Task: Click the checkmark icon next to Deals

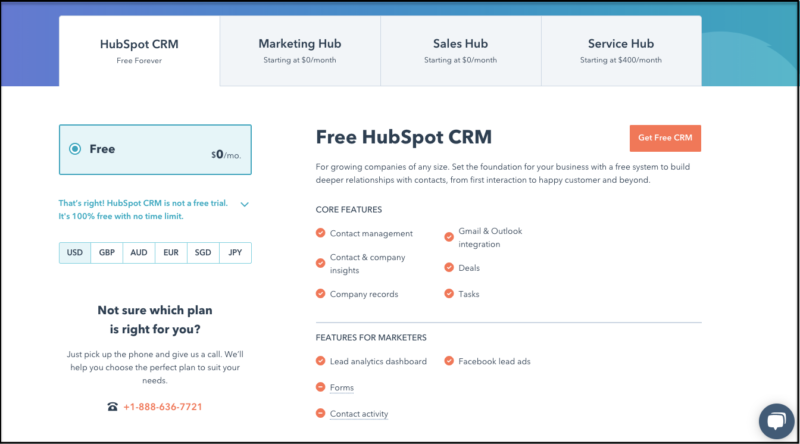Action: tap(449, 267)
